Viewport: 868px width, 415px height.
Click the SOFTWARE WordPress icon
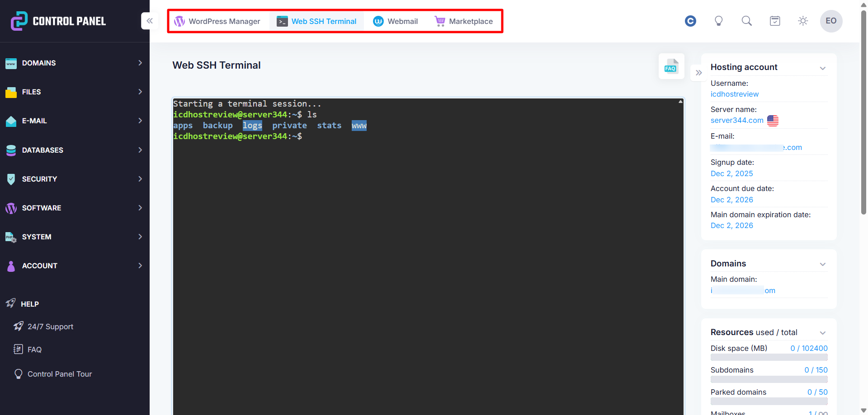tap(11, 208)
